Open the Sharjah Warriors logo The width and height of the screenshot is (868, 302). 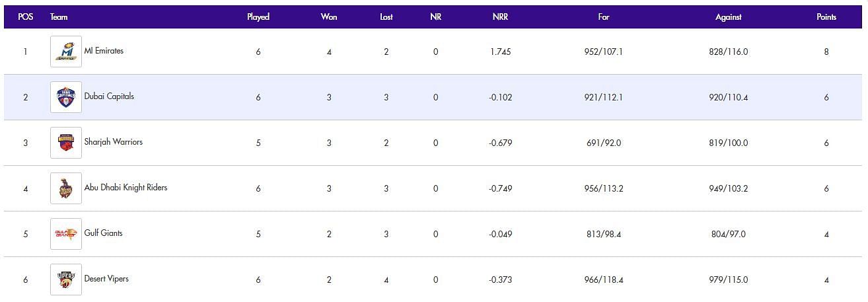[x=66, y=143]
